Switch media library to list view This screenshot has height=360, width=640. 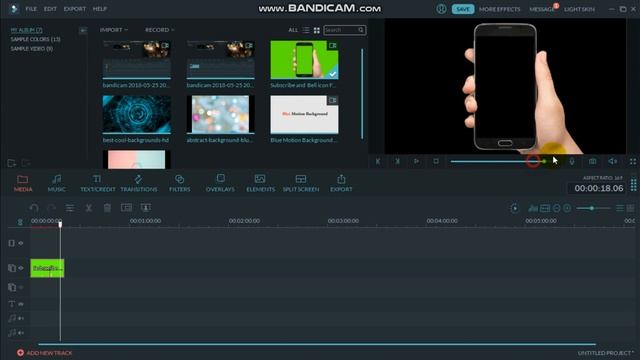point(306,30)
